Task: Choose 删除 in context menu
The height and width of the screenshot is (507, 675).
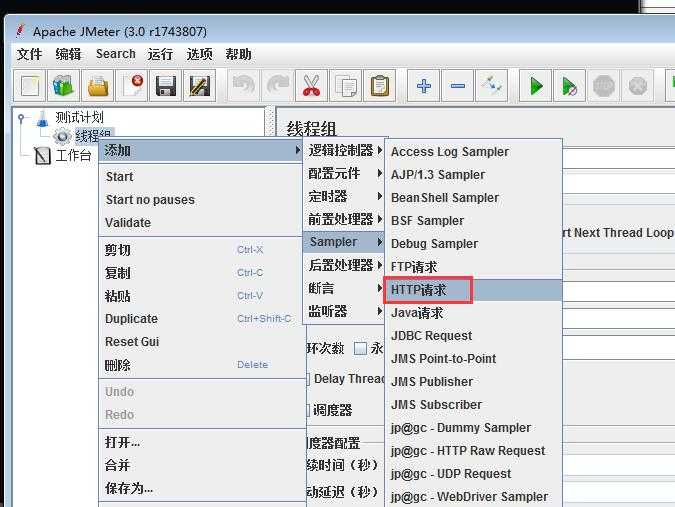Action: [x=201, y=365]
